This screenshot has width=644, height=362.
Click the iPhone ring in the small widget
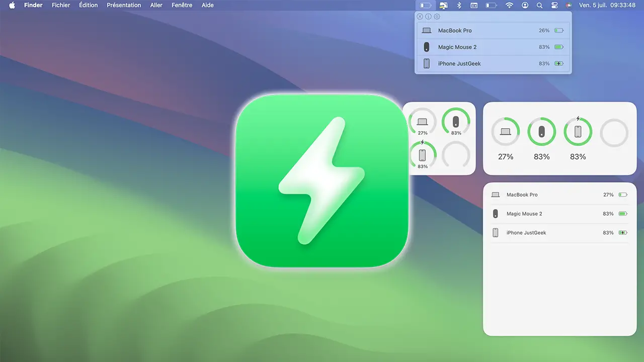click(422, 155)
